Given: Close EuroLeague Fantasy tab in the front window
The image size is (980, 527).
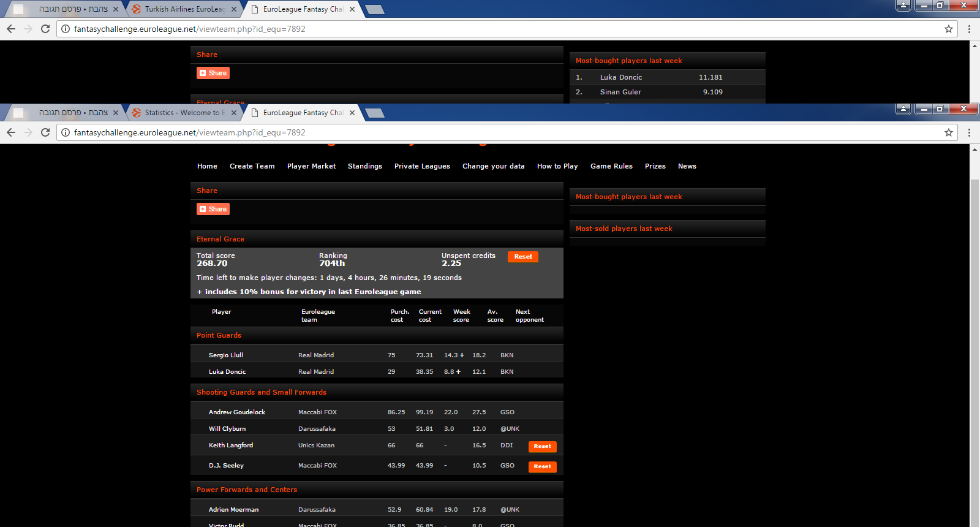Looking at the screenshot, I should coord(352,113).
